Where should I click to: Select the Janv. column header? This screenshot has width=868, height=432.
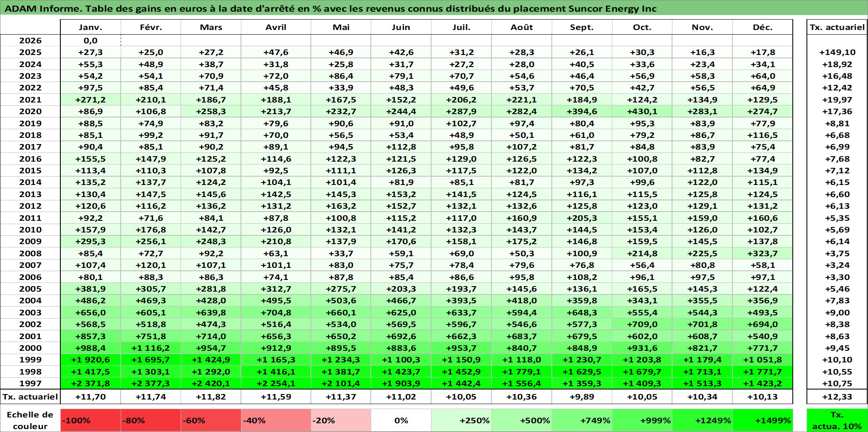[x=91, y=27]
